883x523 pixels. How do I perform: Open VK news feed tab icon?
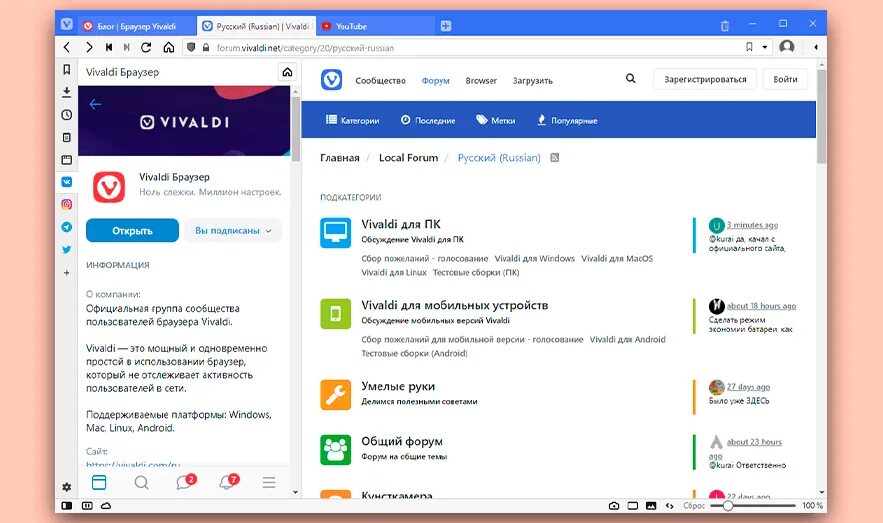(99, 482)
